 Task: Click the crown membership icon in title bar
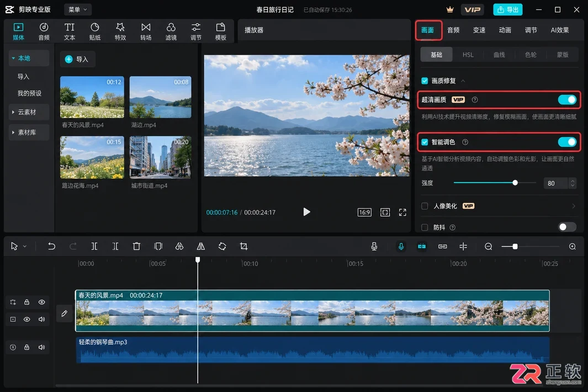click(x=449, y=10)
